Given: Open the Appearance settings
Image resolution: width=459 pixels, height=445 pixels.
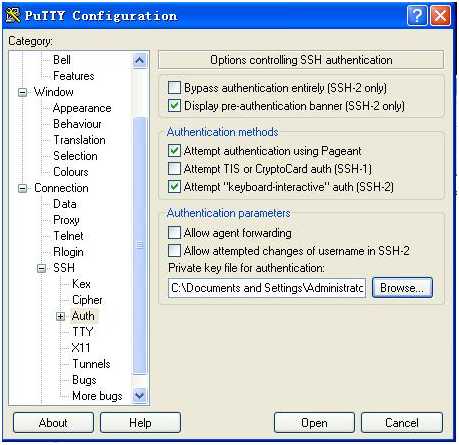Looking at the screenshot, I should click(82, 108).
